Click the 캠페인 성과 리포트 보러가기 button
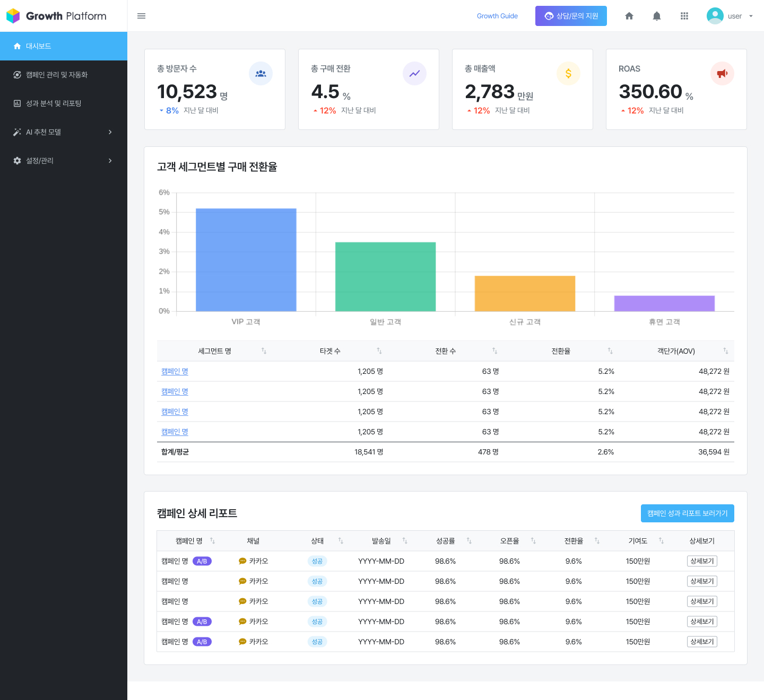The height and width of the screenshot is (700, 764). [687, 513]
